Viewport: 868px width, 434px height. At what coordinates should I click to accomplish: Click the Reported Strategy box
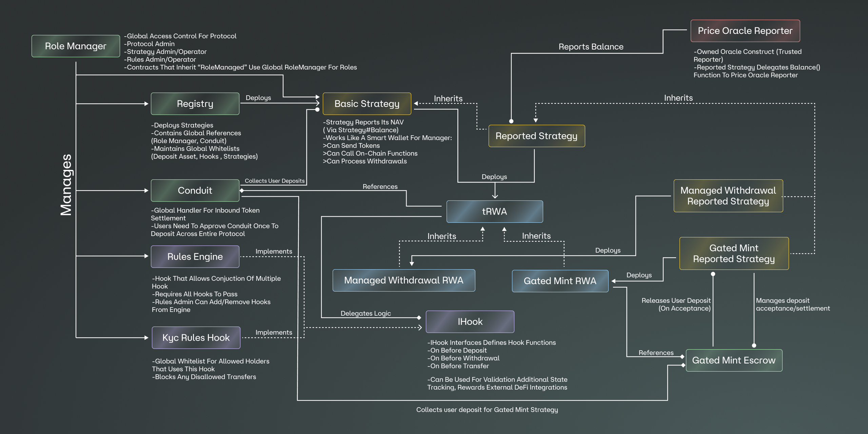pyautogui.click(x=536, y=136)
